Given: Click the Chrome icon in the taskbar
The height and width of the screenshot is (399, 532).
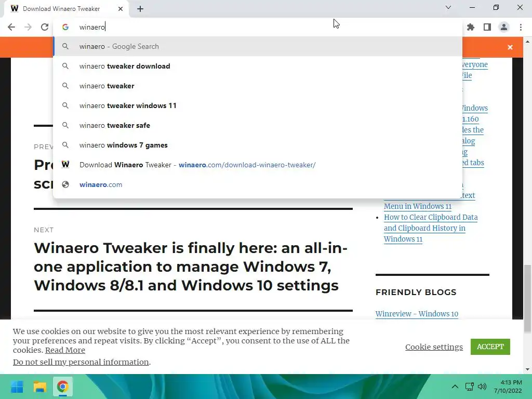Looking at the screenshot, I should pos(62,387).
